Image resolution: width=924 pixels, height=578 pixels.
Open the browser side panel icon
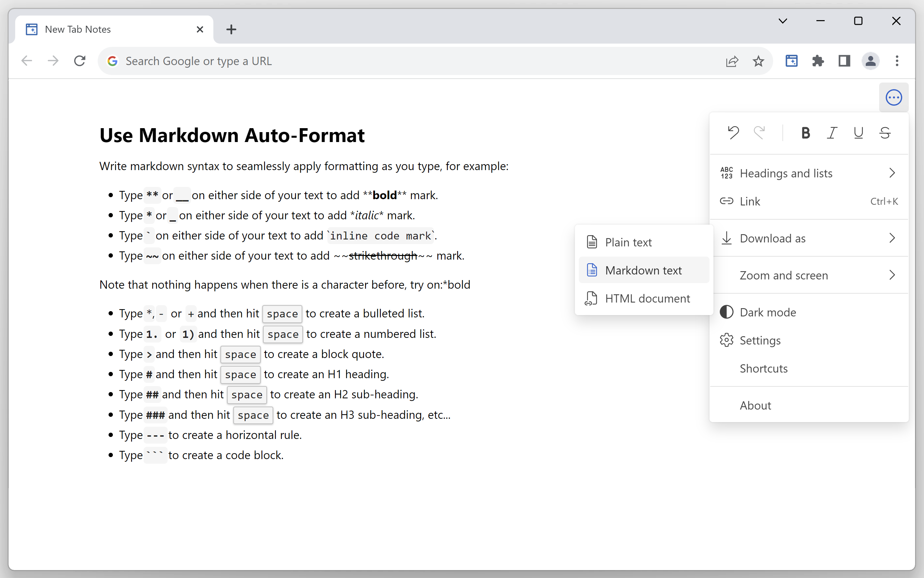click(x=844, y=61)
